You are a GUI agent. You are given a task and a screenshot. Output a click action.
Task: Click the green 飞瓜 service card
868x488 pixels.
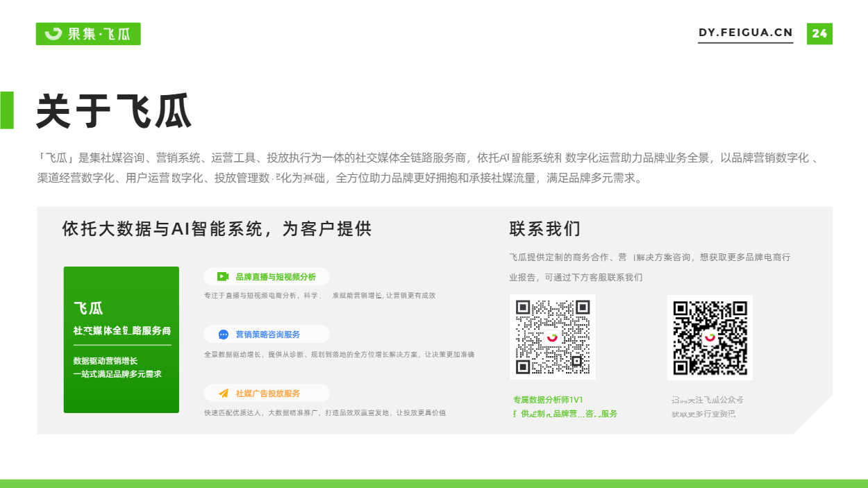pos(122,339)
